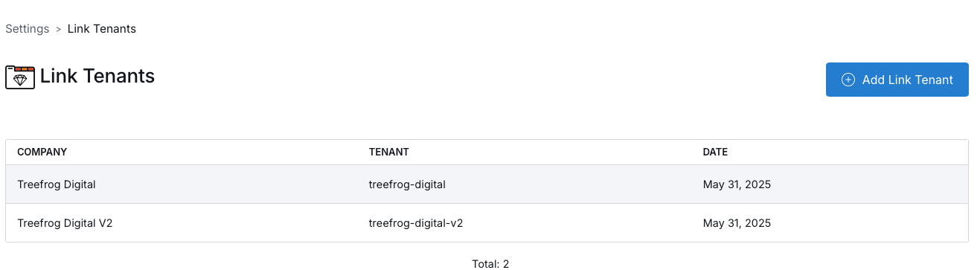This screenshot has height=270, width=980.
Task: Click the COMPANY column header
Action: 42,152
